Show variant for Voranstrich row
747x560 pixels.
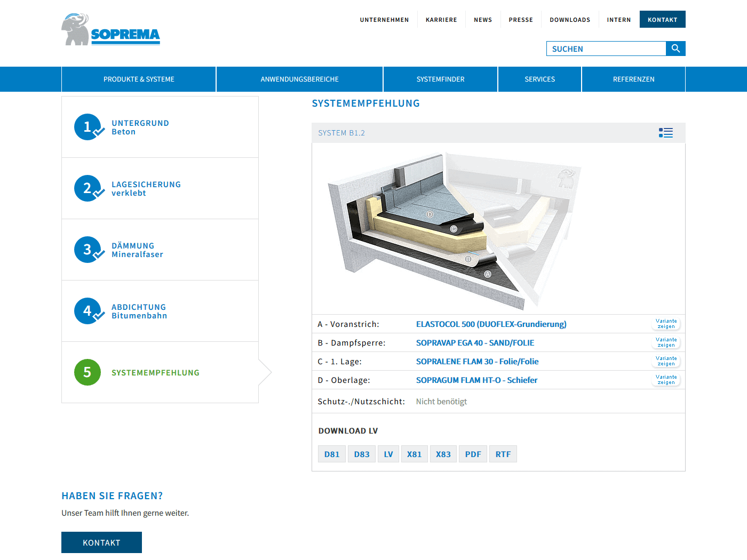tap(666, 324)
